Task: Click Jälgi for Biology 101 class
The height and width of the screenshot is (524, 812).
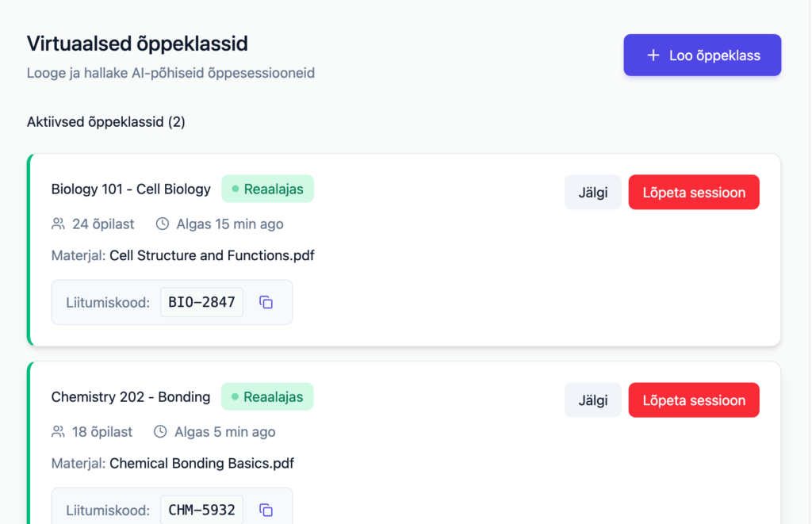Action: pos(592,193)
